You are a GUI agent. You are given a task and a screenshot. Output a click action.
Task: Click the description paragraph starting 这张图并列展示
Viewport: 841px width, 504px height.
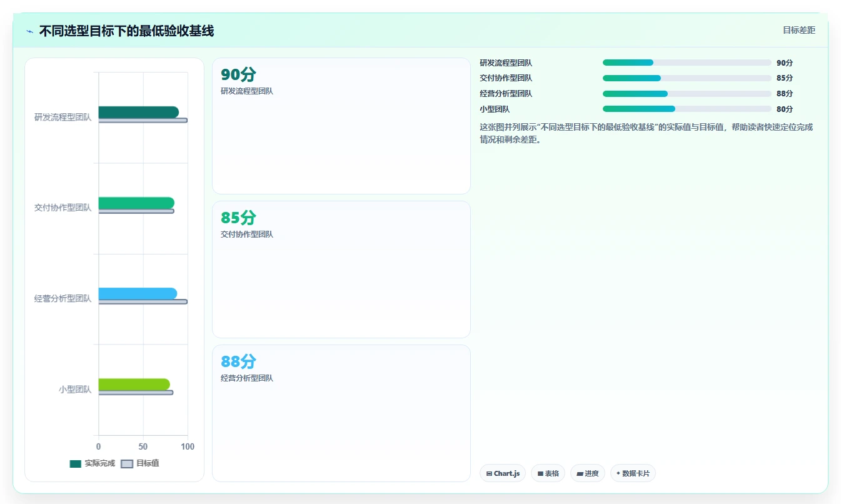coord(647,133)
